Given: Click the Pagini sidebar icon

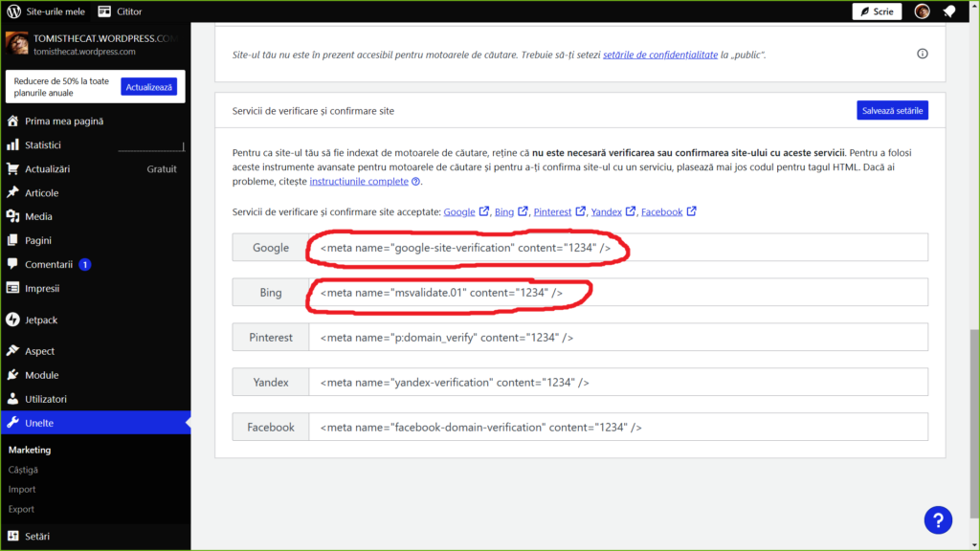Looking at the screenshot, I should [x=13, y=240].
